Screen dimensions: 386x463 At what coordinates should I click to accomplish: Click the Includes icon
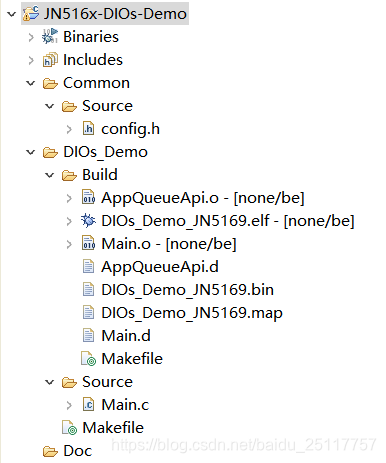coord(50,60)
